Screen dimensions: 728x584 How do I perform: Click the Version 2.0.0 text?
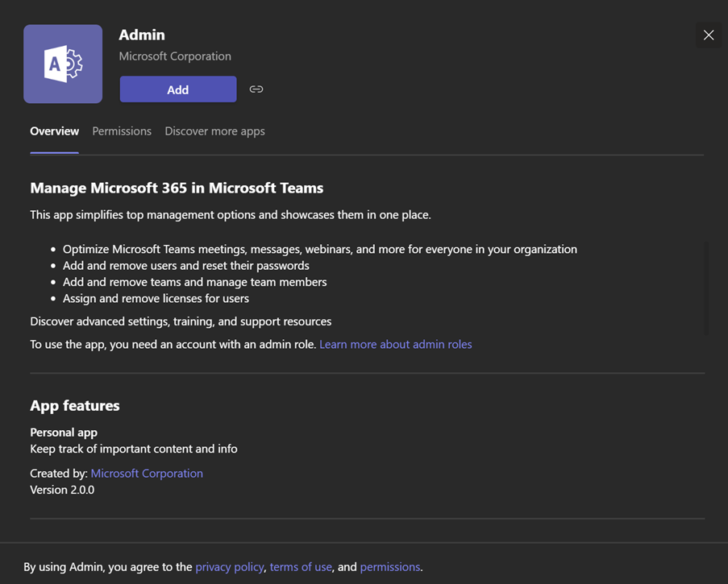pos(62,489)
